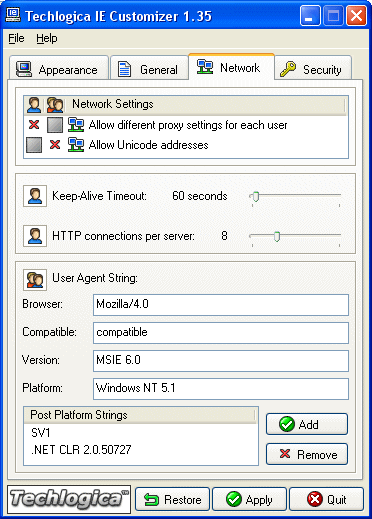
Task: Click the Add button
Action: click(x=307, y=424)
